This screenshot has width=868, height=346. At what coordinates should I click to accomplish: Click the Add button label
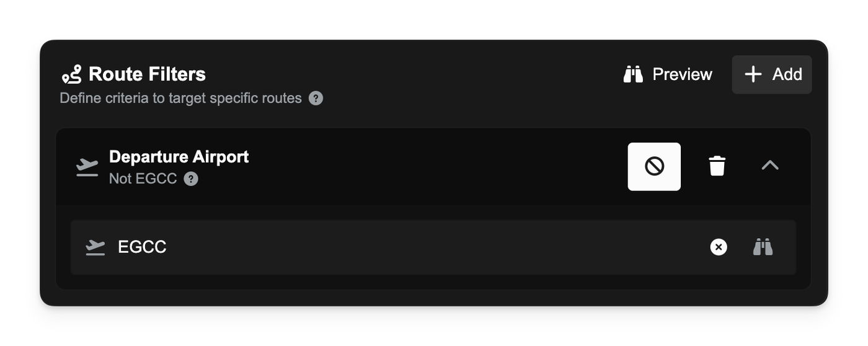(787, 74)
